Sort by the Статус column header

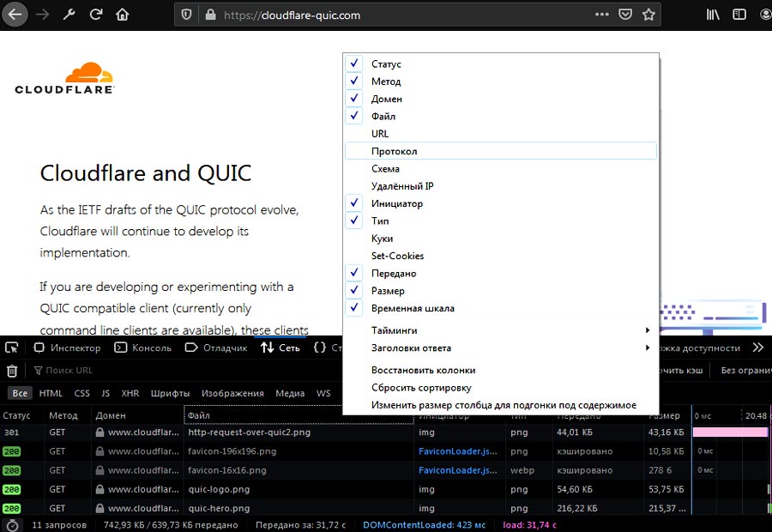(x=22, y=415)
